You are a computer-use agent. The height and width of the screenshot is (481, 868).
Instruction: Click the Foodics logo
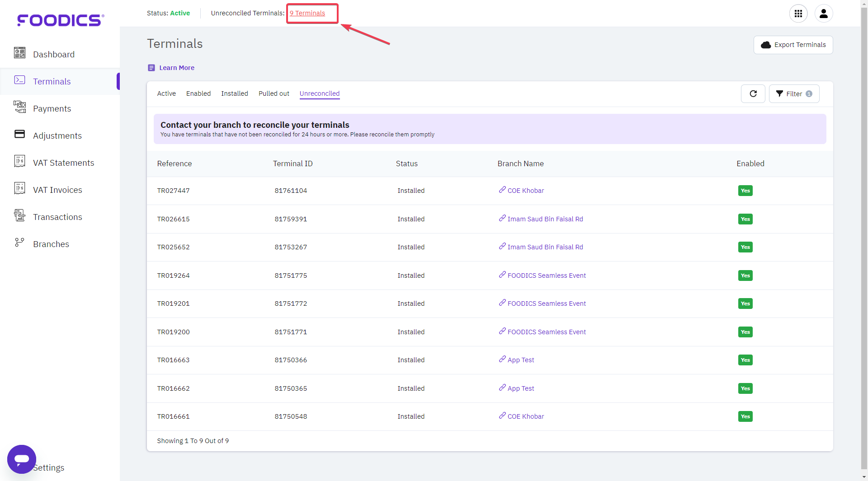(x=61, y=20)
